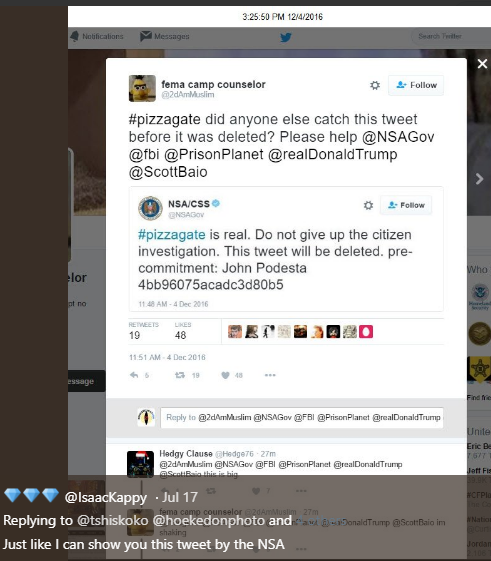Click inside the Reply to text field
This screenshot has width=491, height=561.
[302, 418]
